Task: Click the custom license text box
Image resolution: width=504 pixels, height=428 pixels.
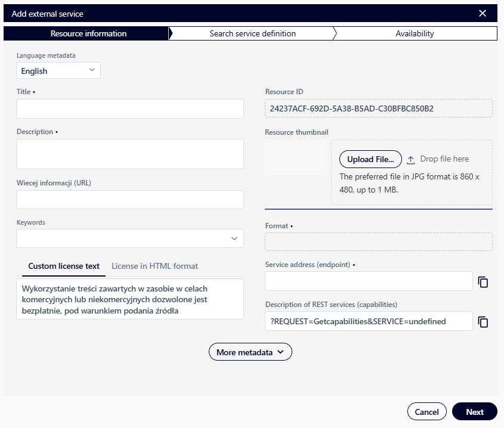Action: click(130, 299)
